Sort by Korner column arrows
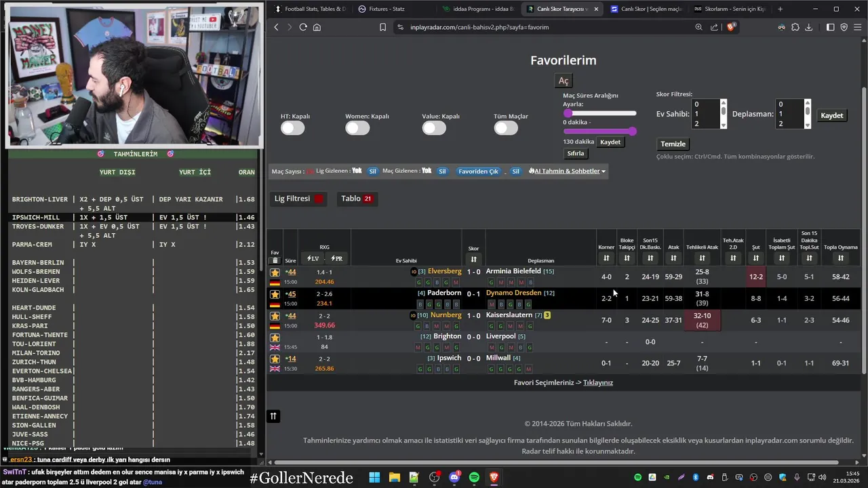Image resolution: width=868 pixels, height=488 pixels. (x=606, y=258)
